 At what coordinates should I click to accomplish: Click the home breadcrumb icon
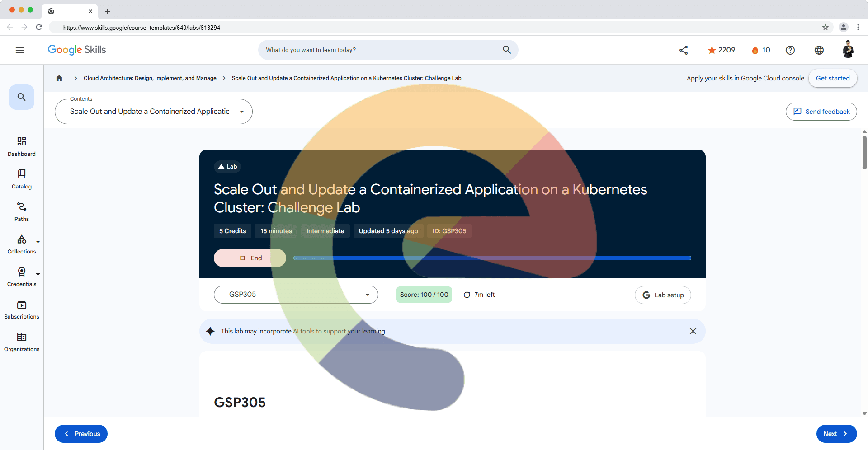(x=59, y=78)
